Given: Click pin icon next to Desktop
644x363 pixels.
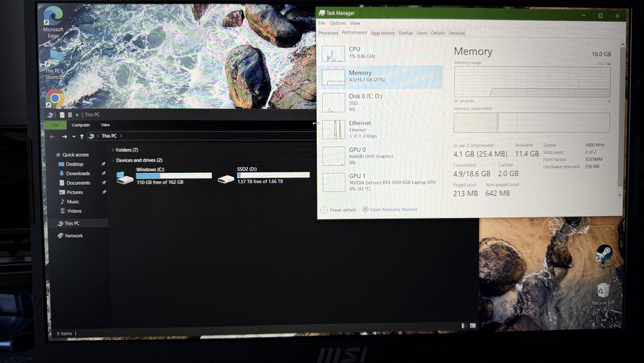Looking at the screenshot, I should coord(104,164).
